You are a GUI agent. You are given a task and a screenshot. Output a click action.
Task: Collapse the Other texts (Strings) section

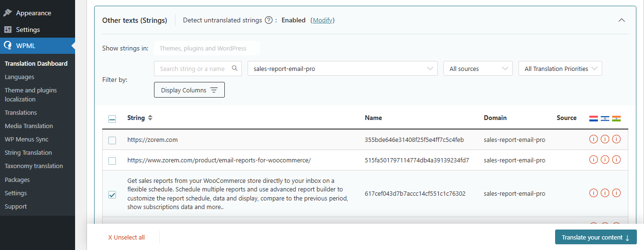[x=621, y=20]
